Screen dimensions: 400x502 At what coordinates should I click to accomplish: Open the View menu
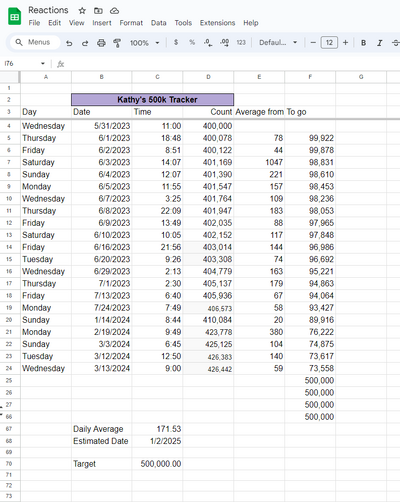[77, 23]
